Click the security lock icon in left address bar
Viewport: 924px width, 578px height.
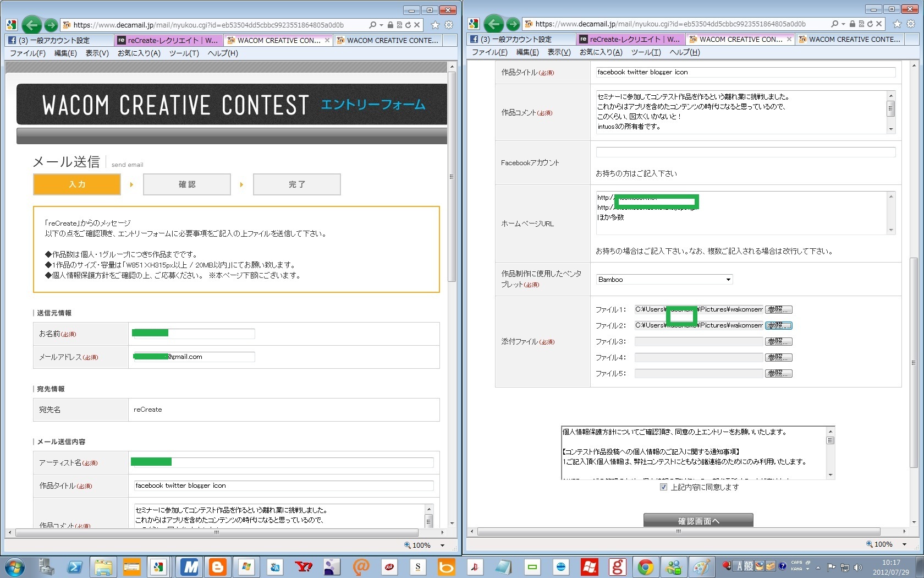click(x=390, y=25)
